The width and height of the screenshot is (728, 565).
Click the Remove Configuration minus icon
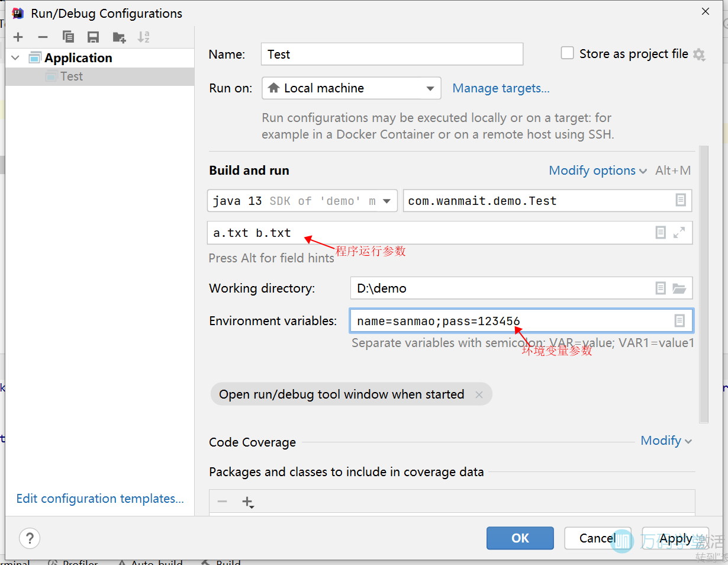[x=43, y=37]
